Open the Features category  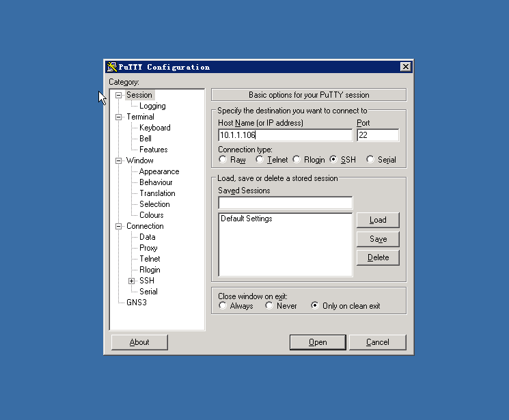coord(154,150)
